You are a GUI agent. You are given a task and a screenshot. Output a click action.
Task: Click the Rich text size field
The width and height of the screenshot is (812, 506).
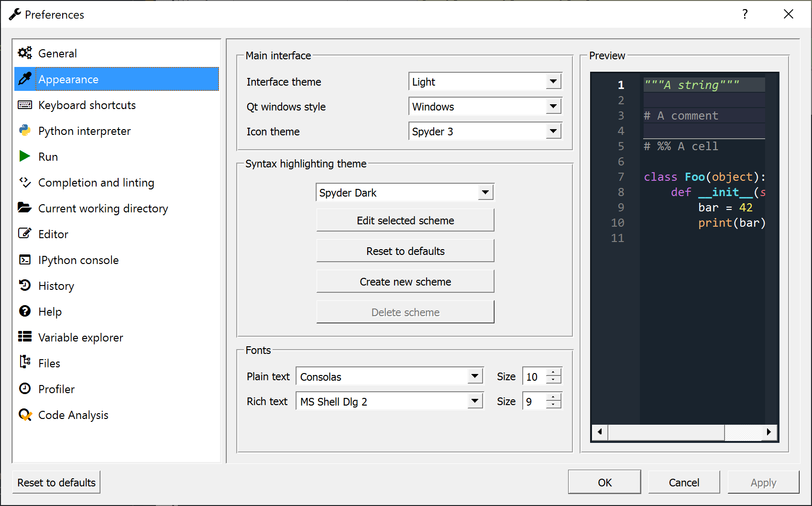pyautogui.click(x=535, y=401)
